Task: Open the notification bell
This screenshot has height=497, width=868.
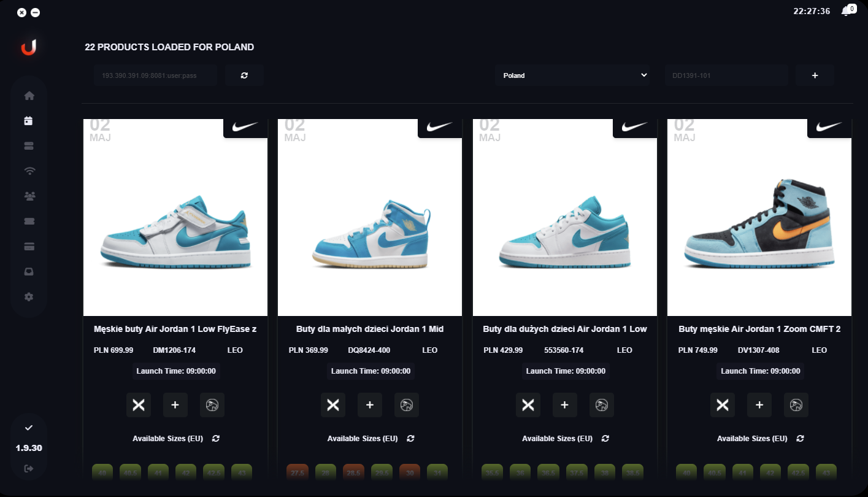Action: coord(847,11)
